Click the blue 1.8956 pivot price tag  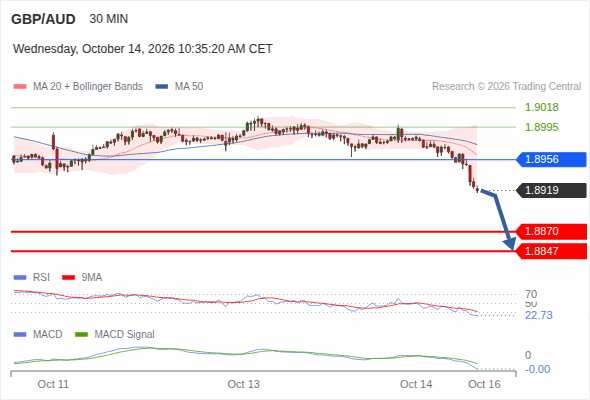551,160
